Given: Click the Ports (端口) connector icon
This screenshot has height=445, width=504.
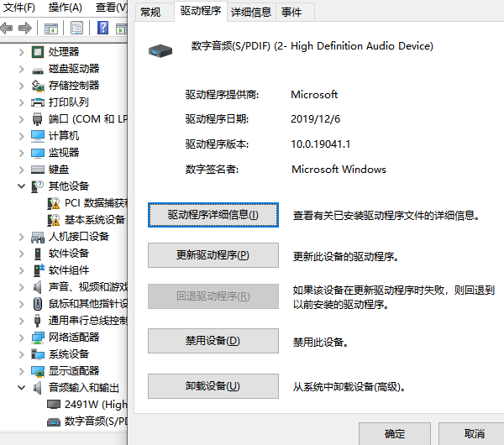Looking at the screenshot, I should pyautogui.click(x=38, y=119).
